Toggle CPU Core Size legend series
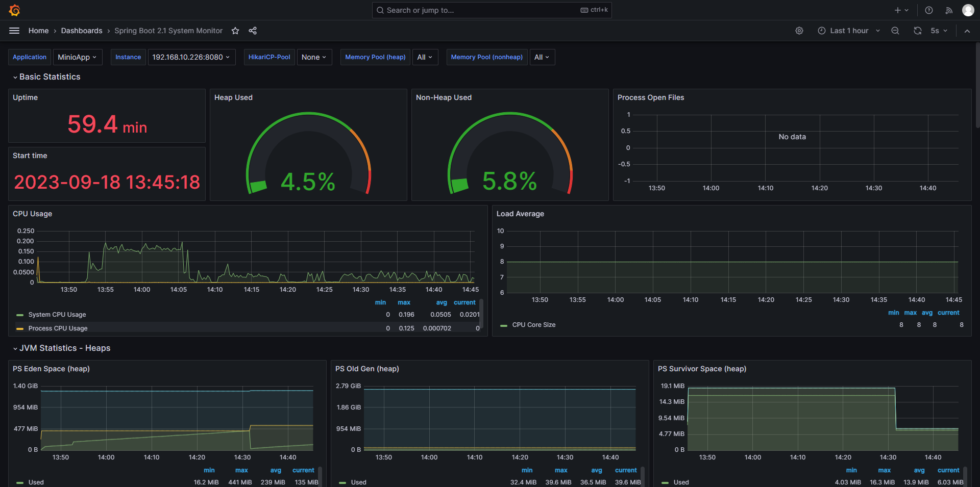The width and height of the screenshot is (980, 487). pos(534,325)
